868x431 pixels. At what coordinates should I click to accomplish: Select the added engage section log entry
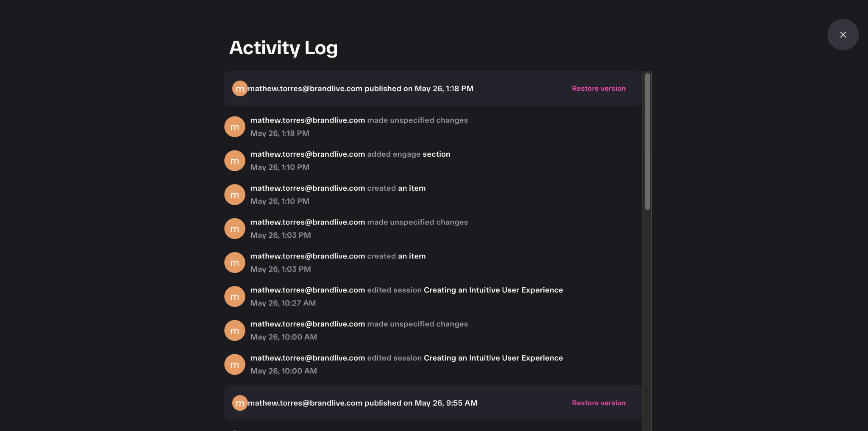[432, 161]
